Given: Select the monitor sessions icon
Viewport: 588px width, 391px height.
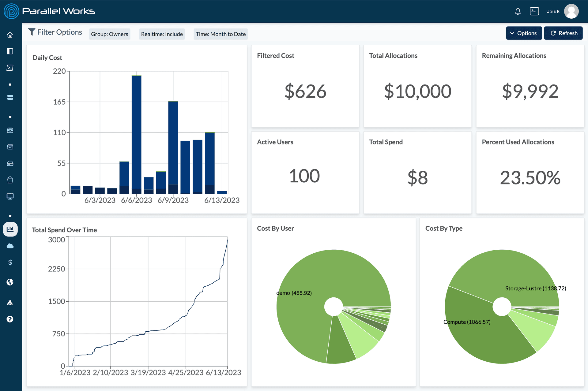Looking at the screenshot, I should pos(10,196).
